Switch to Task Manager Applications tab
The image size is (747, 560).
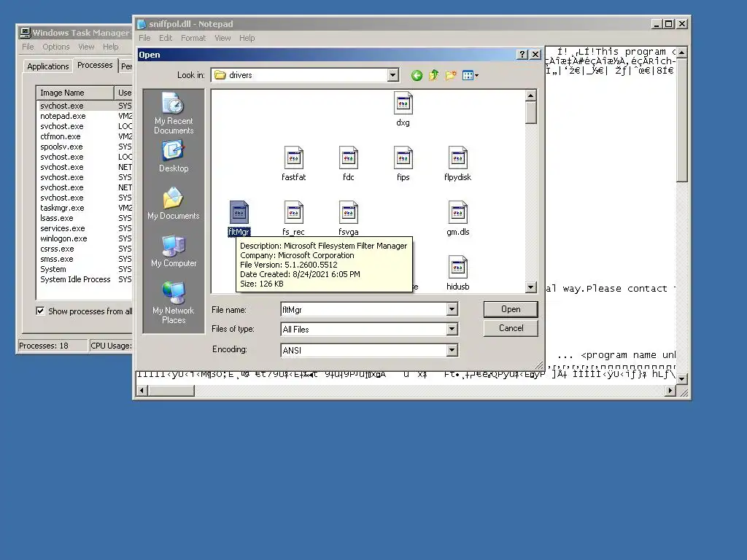coord(47,66)
